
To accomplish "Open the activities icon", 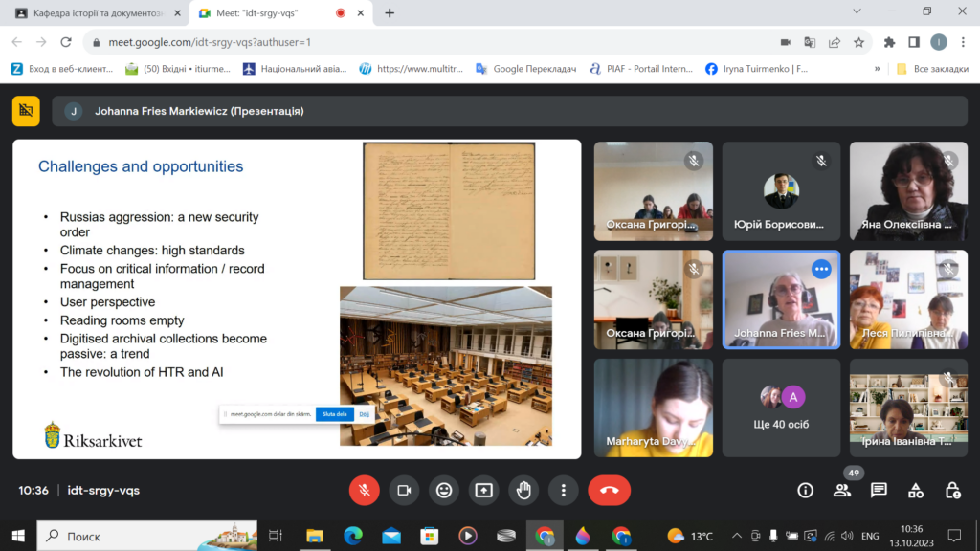I will click(x=916, y=490).
